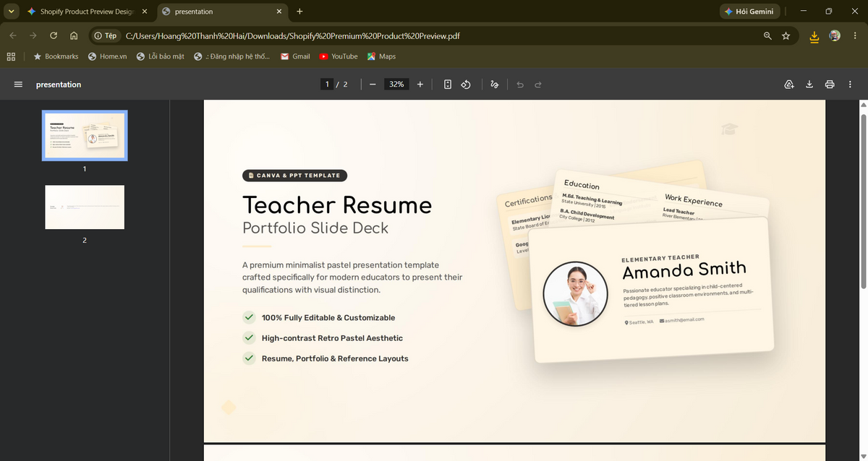This screenshot has height=461, width=868.
Task: Rotate the PDF counterclockwise
Action: click(467, 85)
